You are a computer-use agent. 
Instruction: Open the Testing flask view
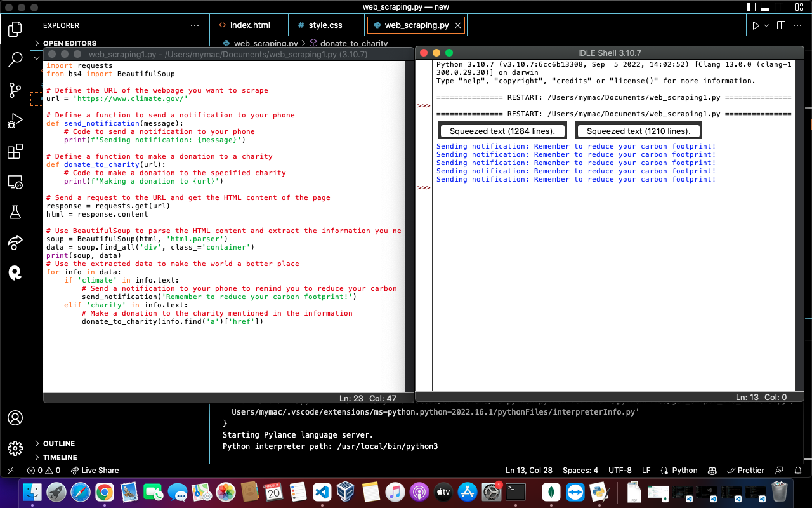(15, 213)
